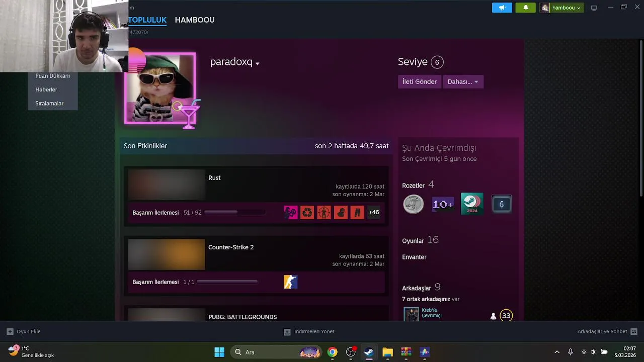Viewport: 644px width, 362px height.
Task: Open File Explorer from the taskbar
Action: [387, 352]
